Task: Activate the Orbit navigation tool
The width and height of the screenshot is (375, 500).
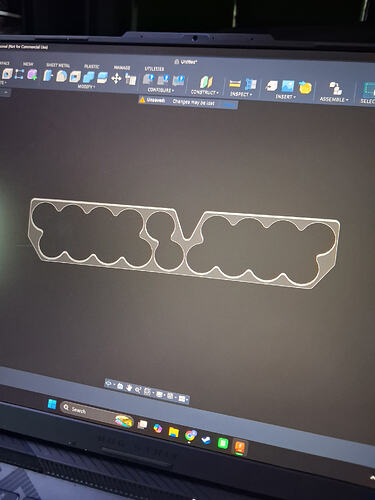Action: (108, 384)
